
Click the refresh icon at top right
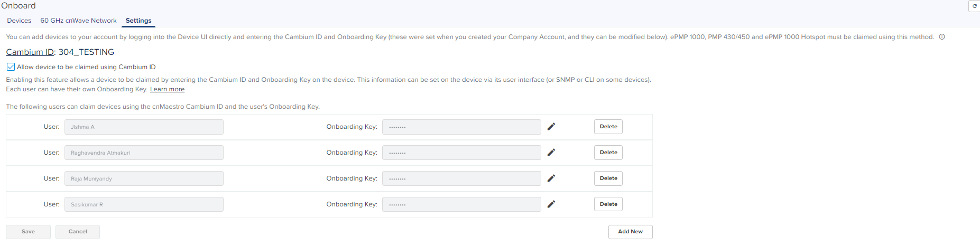pos(974,6)
